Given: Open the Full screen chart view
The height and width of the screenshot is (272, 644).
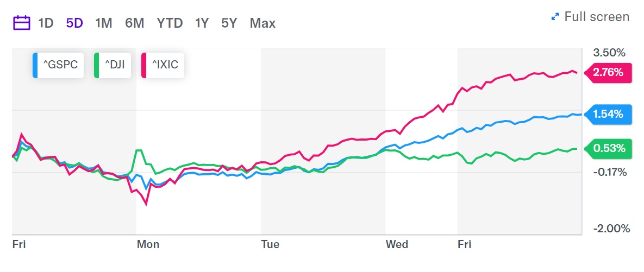Looking at the screenshot, I should tap(596, 17).
